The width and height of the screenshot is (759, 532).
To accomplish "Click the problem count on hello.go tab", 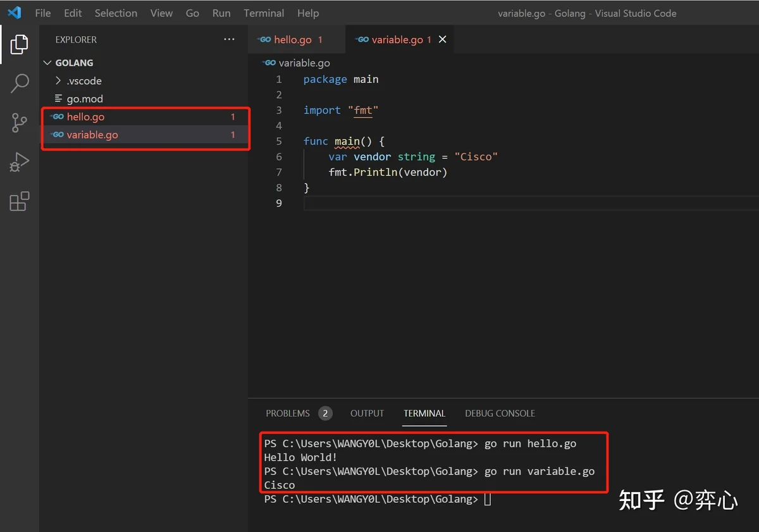I will tap(320, 39).
